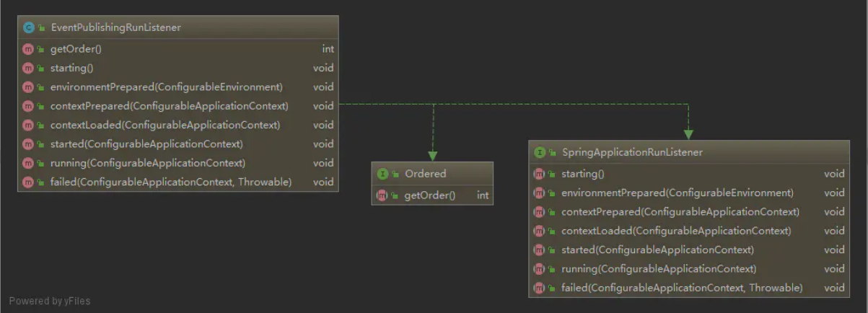Select starting() in the SpringApplicationRunListener box
The height and width of the screenshot is (313, 868).
(x=582, y=174)
